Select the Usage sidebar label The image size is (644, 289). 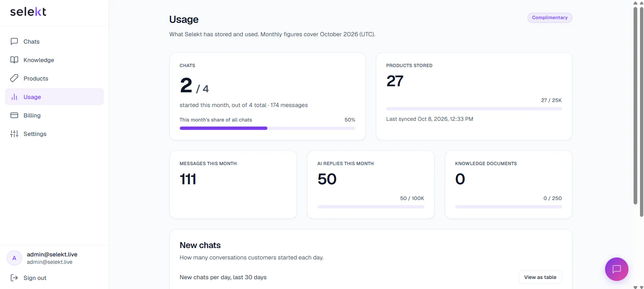point(32,97)
